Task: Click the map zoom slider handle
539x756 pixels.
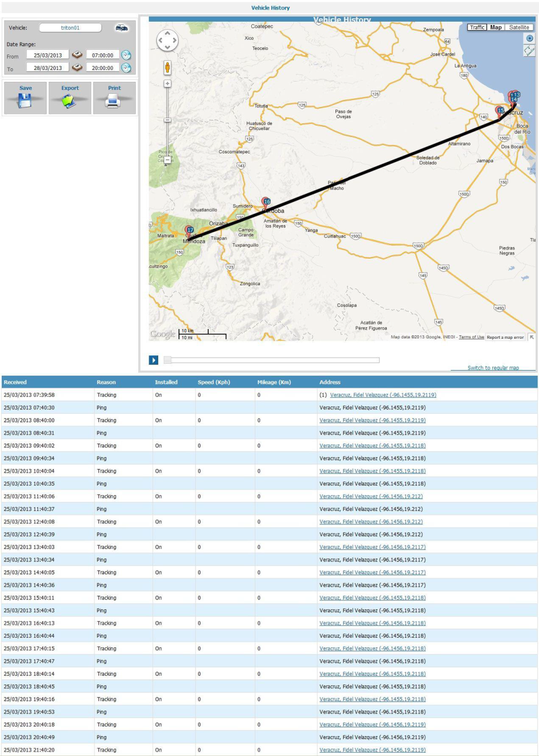Action: click(x=167, y=120)
